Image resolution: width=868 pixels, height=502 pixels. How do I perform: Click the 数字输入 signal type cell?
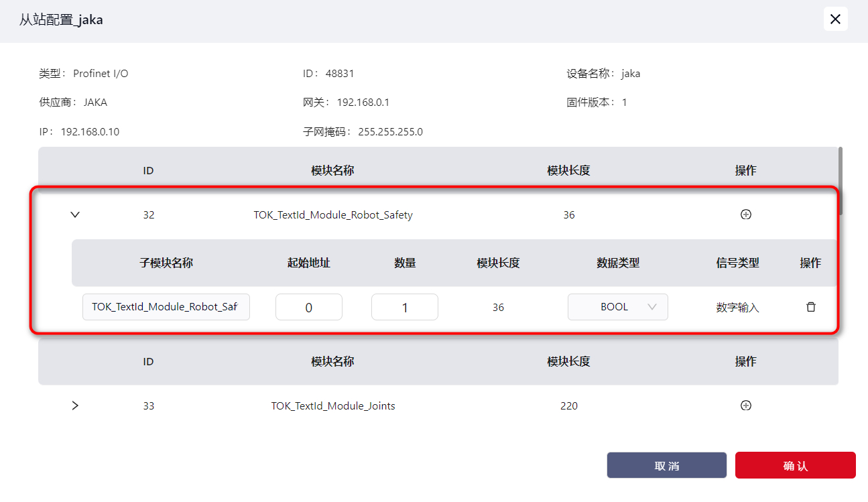tap(737, 308)
